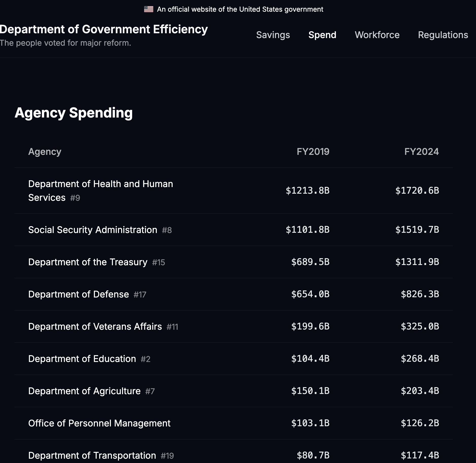
Task: Click 'The people voted for major reform' tagline
Action: pos(65,43)
